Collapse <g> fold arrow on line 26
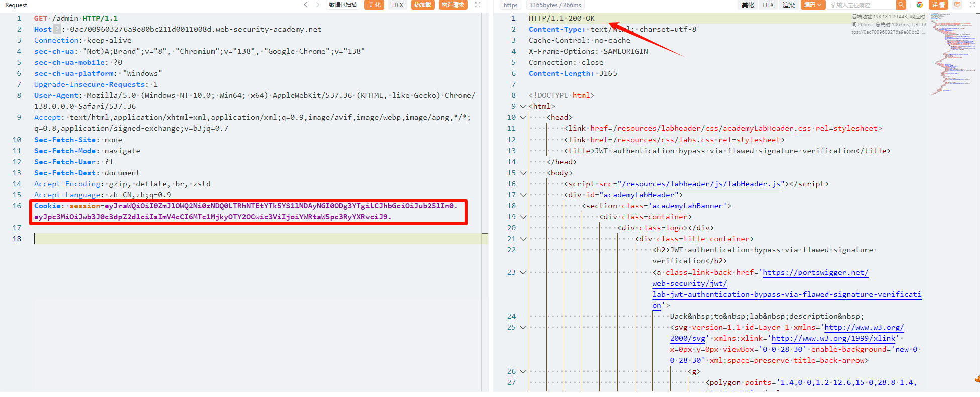This screenshot has width=980, height=397. [x=523, y=371]
